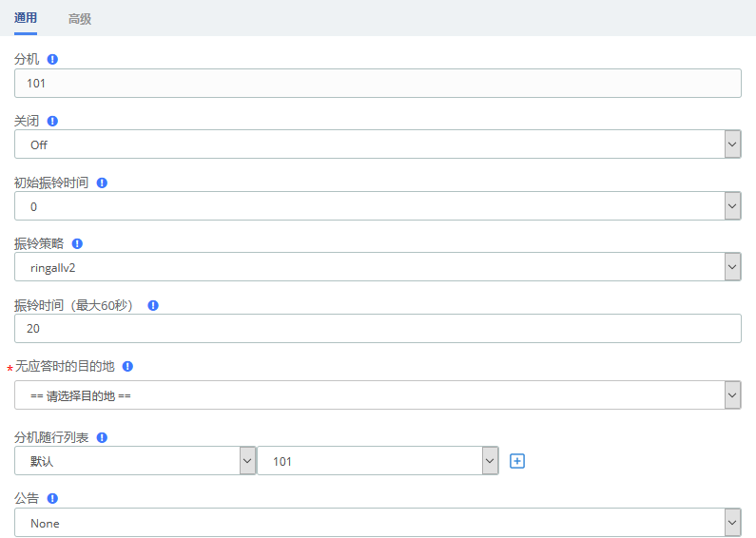Open the 公告 dropdown showing None

point(378,523)
